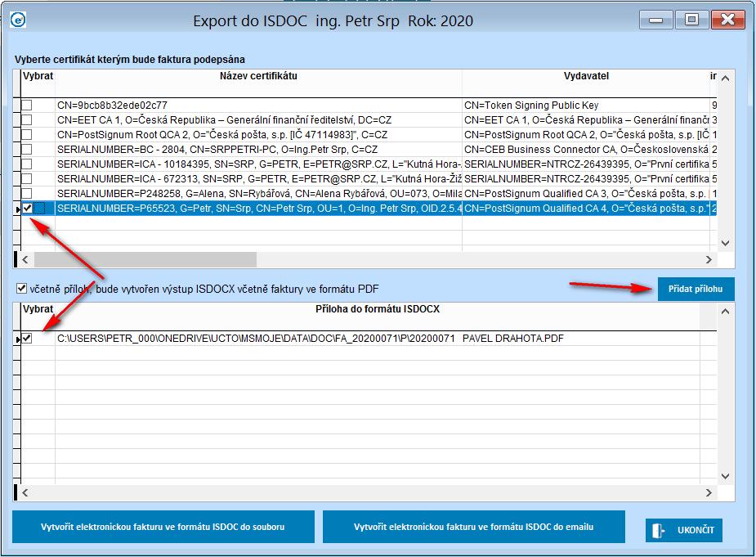Maximize the Export do ISDOC window

[691, 20]
